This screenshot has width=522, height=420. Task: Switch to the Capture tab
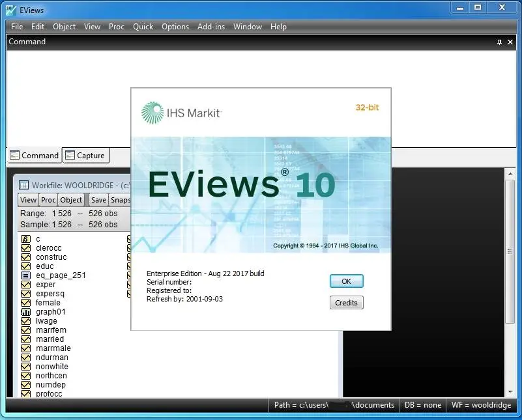pyautogui.click(x=86, y=155)
